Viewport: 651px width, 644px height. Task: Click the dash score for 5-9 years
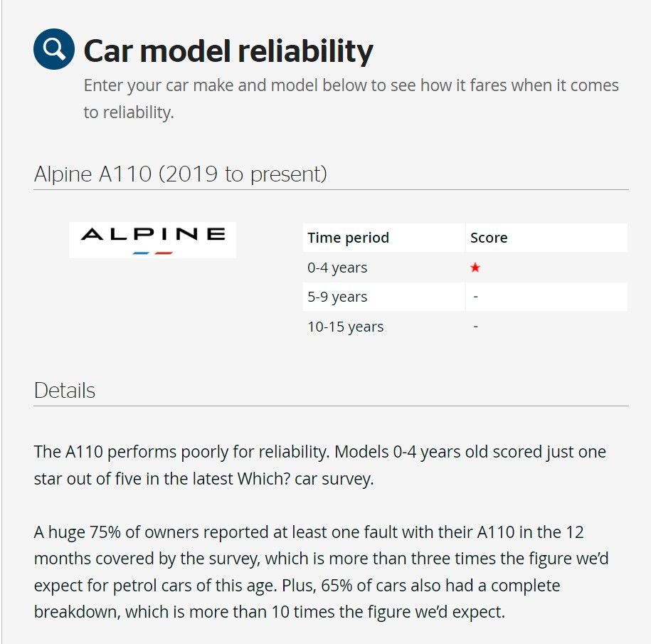point(475,297)
